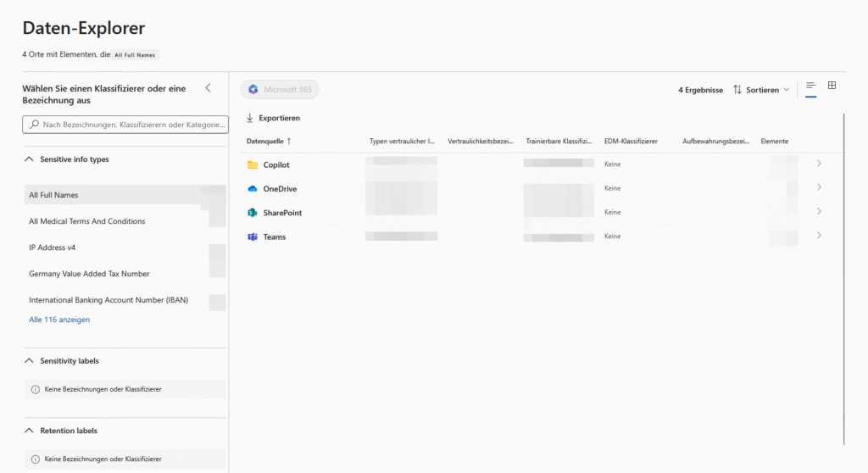Click the Microsoft 365 filter pill
This screenshot has width=868, height=473.
pyautogui.click(x=280, y=89)
